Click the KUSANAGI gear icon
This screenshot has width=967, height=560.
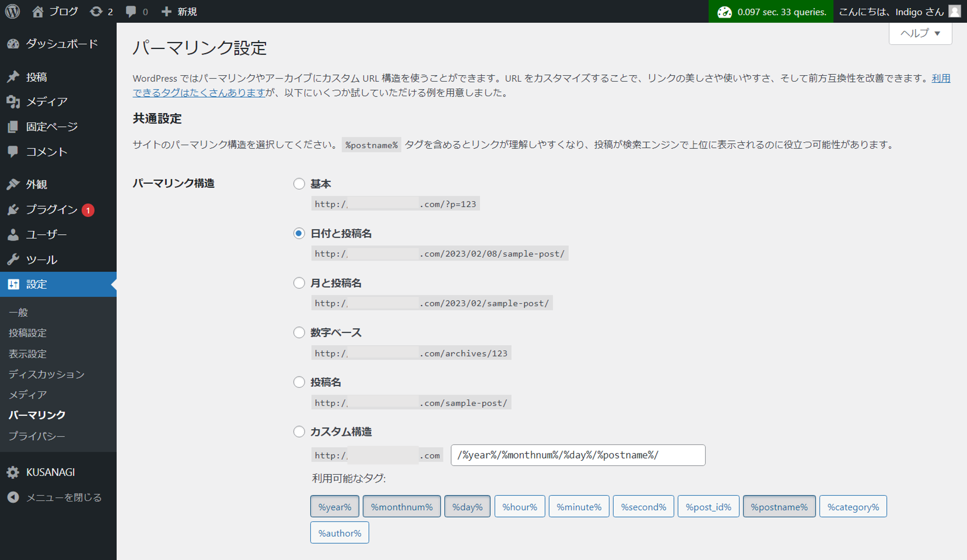click(x=13, y=472)
